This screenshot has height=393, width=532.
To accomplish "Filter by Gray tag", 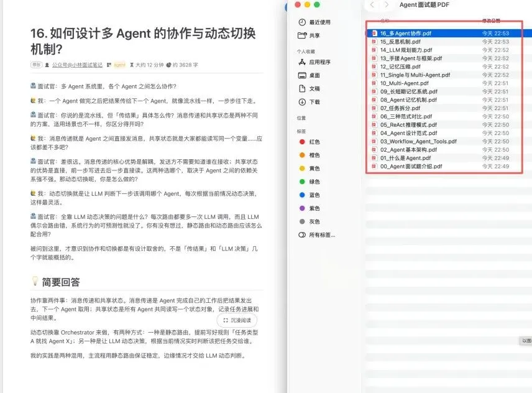I will [310, 221].
